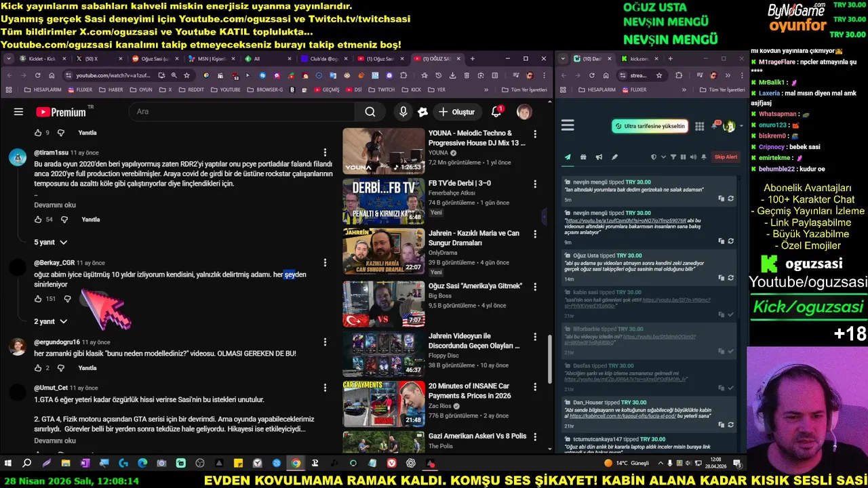Image resolution: width=868 pixels, height=488 pixels.
Task: Open YOUNA Melodic Techno video thumbnail
Action: [x=384, y=151]
